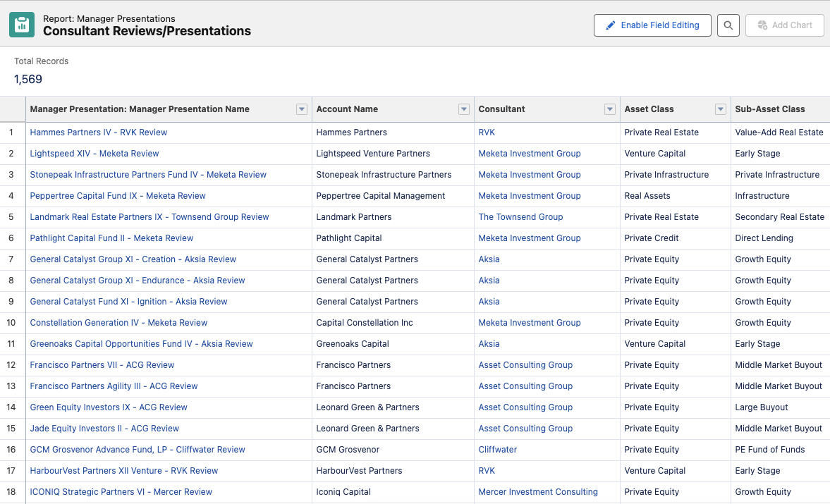
Task: Open Hammes Partners IV - RVK Review link
Action: point(99,133)
